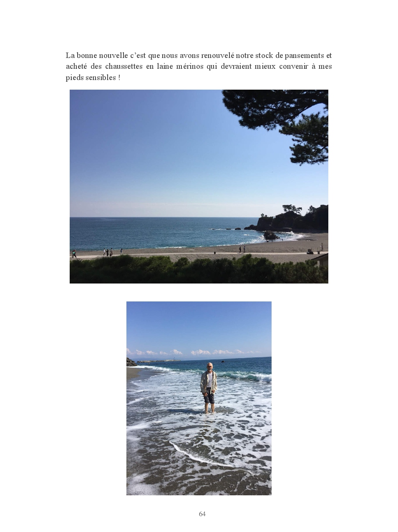Click the word "stock" in first line

[264, 55]
